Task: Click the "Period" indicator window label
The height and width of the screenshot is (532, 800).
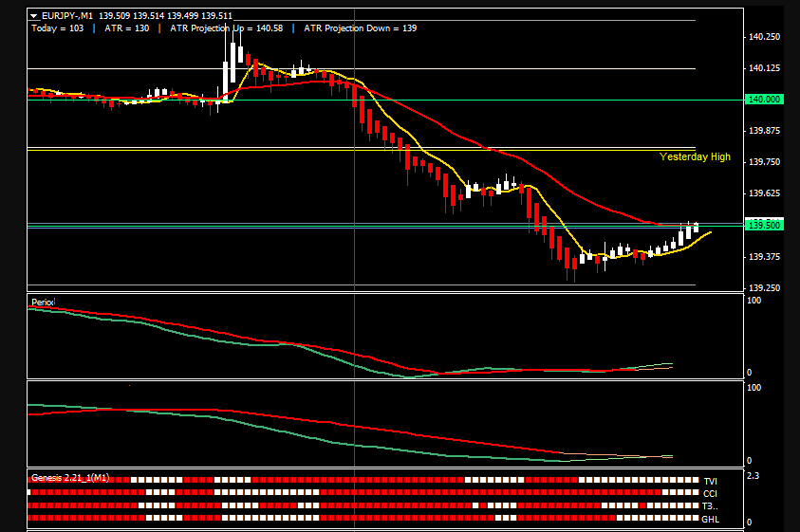Action: pos(43,302)
